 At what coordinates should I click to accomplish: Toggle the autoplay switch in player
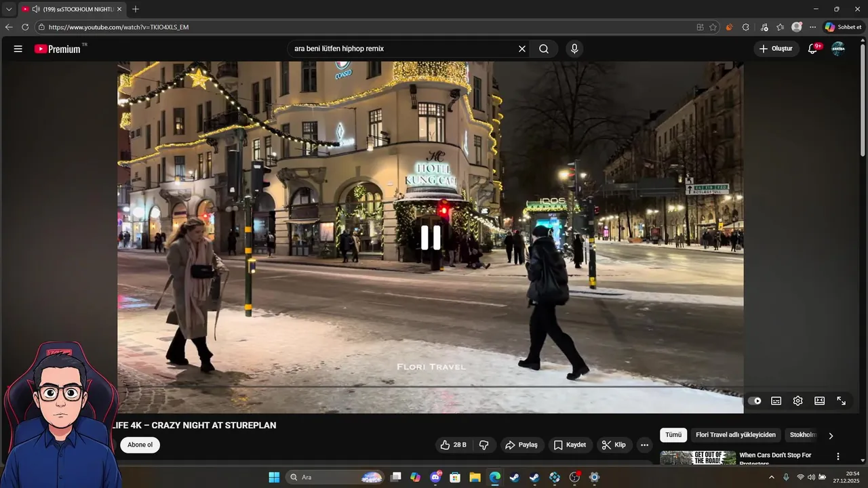(755, 401)
